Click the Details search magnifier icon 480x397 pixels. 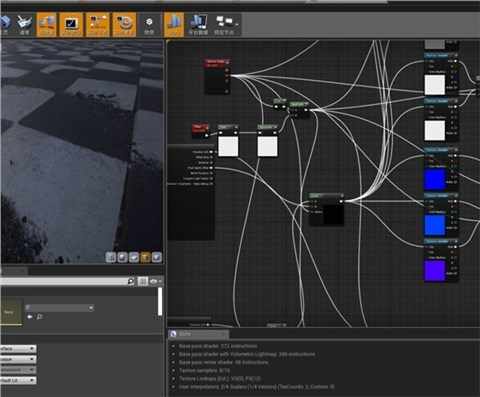pyautogui.click(x=131, y=281)
